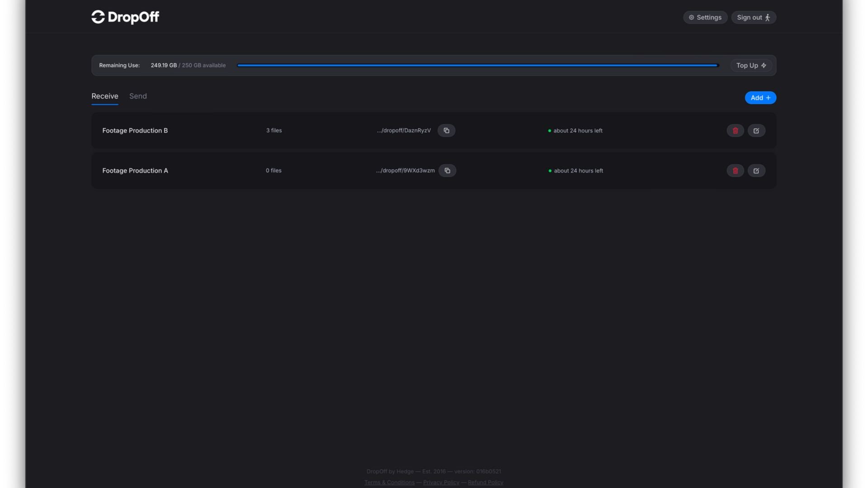868x488 pixels.
Task: Delete the Footage Production A dropoff
Action: [735, 170]
